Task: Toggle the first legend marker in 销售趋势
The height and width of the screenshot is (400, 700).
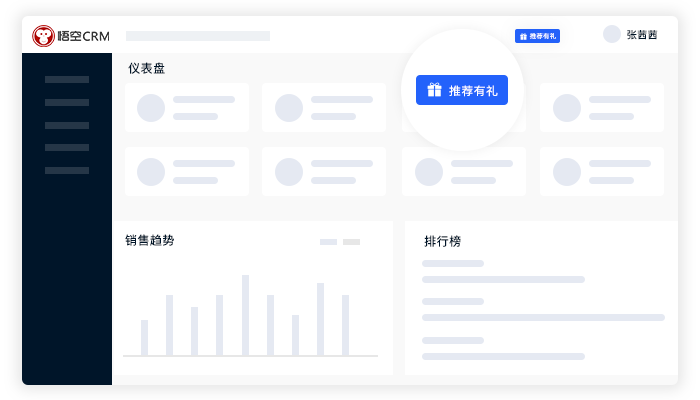Action: pos(328,242)
